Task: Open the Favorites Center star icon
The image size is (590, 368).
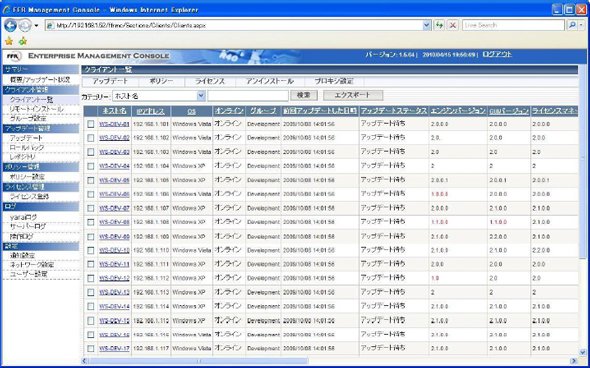Action: click(x=9, y=41)
